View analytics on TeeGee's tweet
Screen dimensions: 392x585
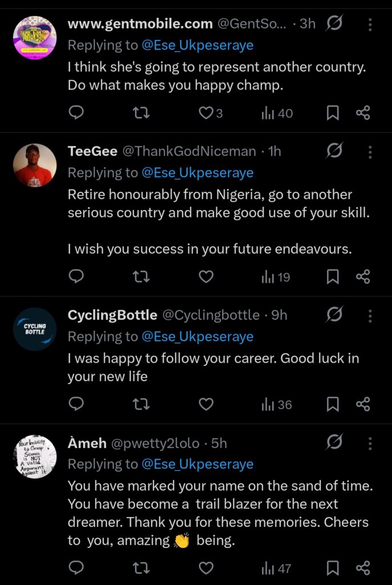(x=276, y=278)
